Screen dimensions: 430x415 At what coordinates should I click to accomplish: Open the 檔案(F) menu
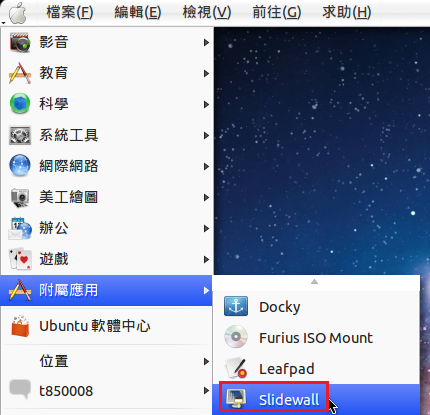[70, 13]
